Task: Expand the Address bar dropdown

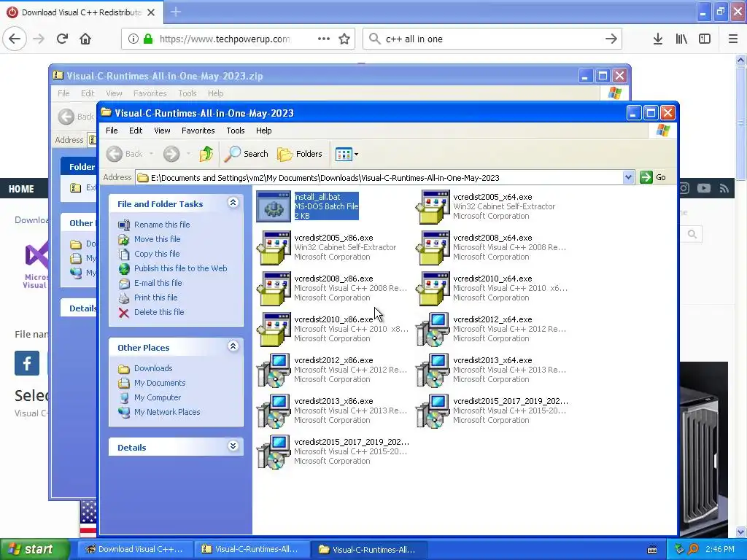Action: (x=628, y=178)
